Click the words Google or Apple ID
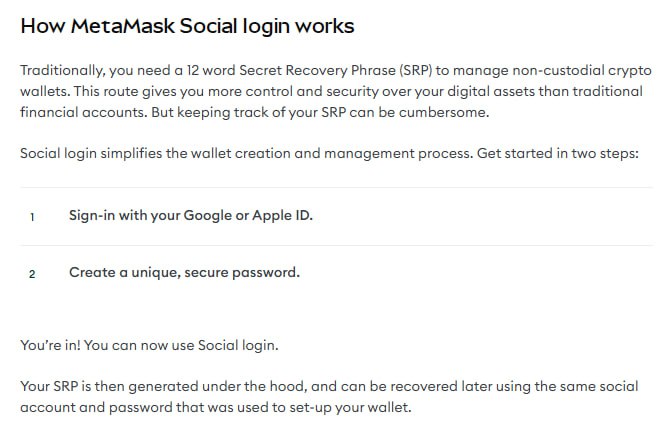 click(248, 216)
